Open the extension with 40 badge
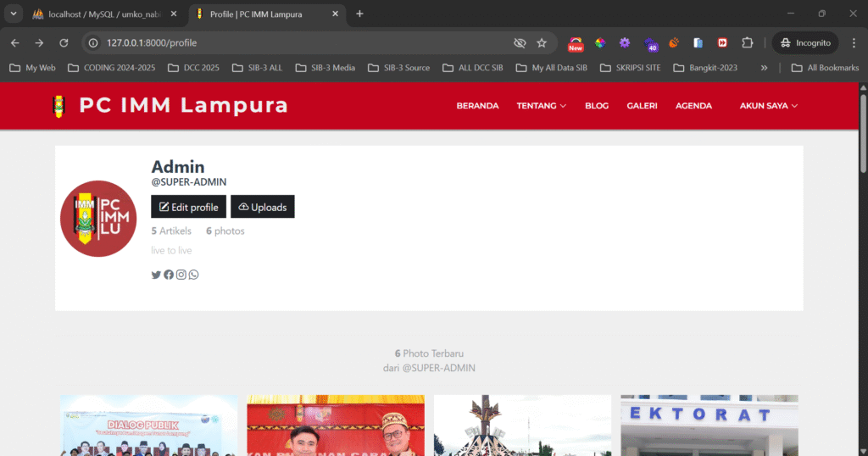The width and height of the screenshot is (868, 456). [x=650, y=44]
